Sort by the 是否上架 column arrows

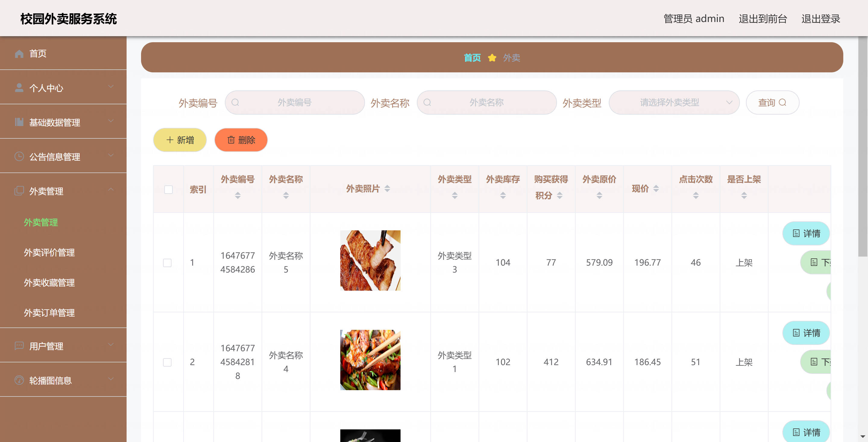(x=744, y=195)
